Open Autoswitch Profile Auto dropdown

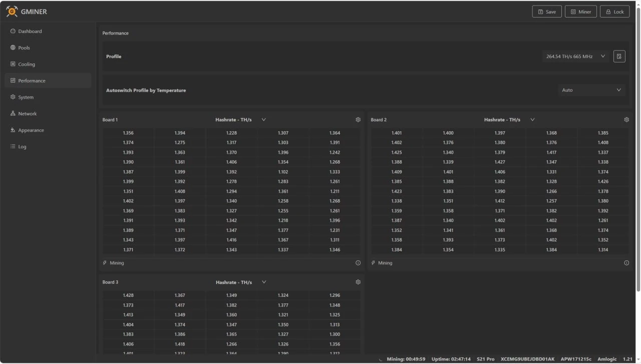(x=591, y=90)
